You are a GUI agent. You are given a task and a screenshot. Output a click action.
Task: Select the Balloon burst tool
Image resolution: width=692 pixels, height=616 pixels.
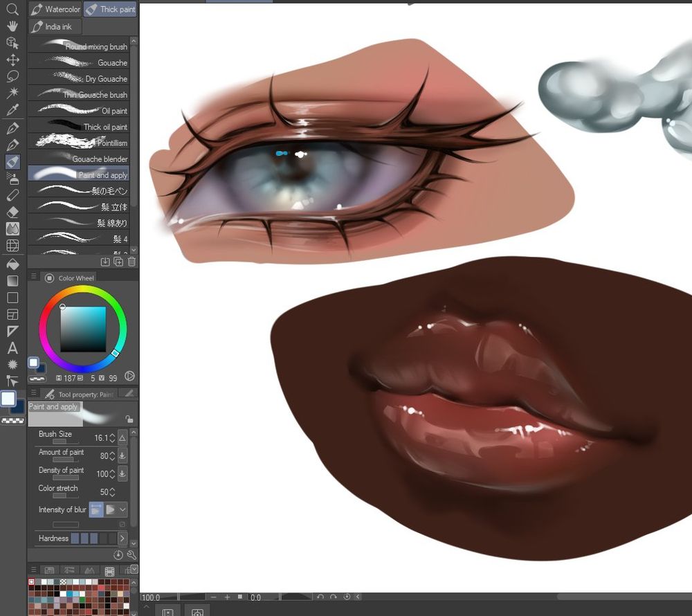[12, 365]
